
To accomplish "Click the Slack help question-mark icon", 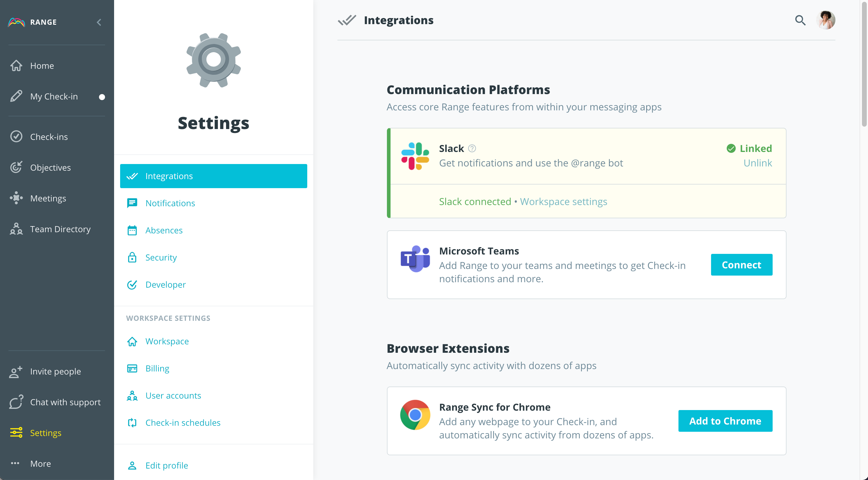I will point(472,148).
